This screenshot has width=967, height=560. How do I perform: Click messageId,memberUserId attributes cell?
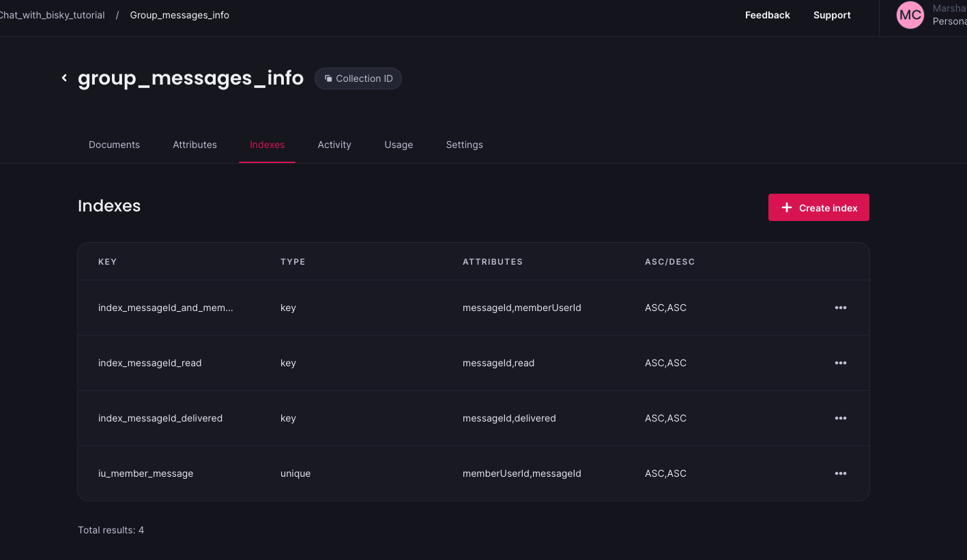522,308
